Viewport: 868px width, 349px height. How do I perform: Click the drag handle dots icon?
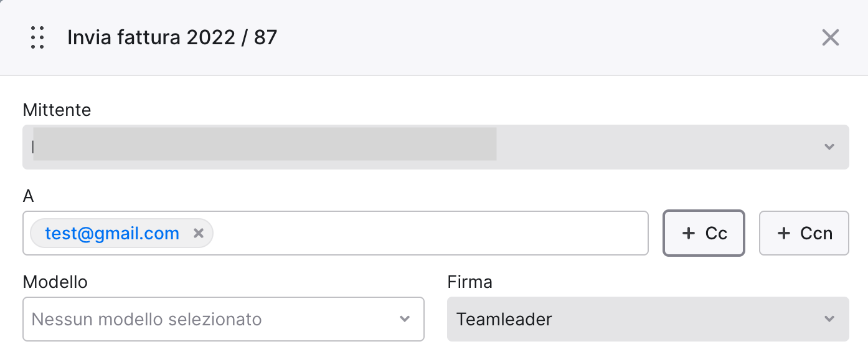click(x=37, y=37)
